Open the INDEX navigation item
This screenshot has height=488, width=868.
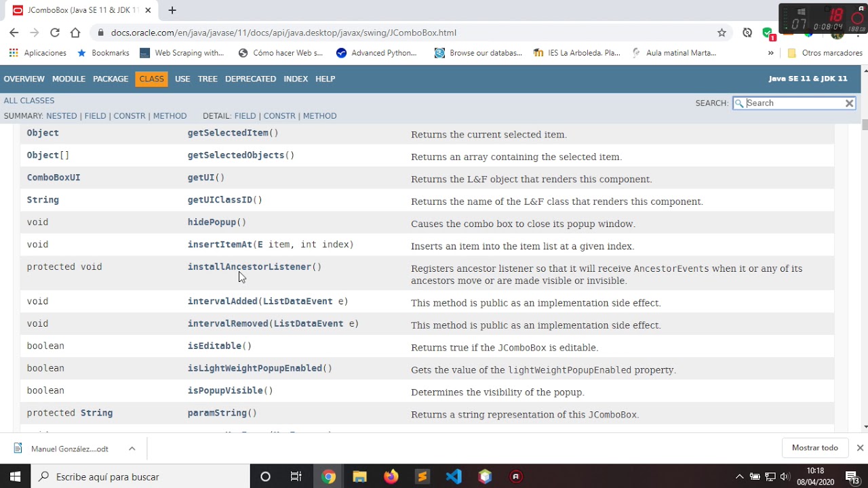(x=296, y=79)
